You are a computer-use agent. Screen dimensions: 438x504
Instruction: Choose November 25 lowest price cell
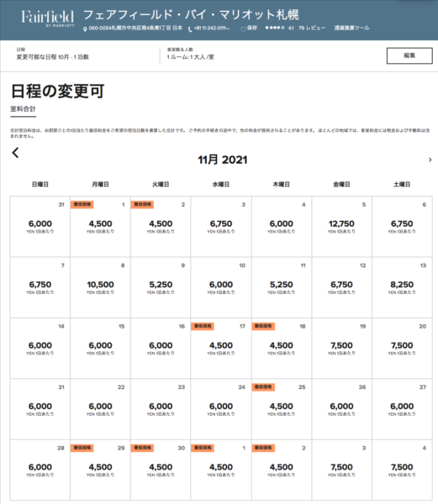[x=282, y=409]
